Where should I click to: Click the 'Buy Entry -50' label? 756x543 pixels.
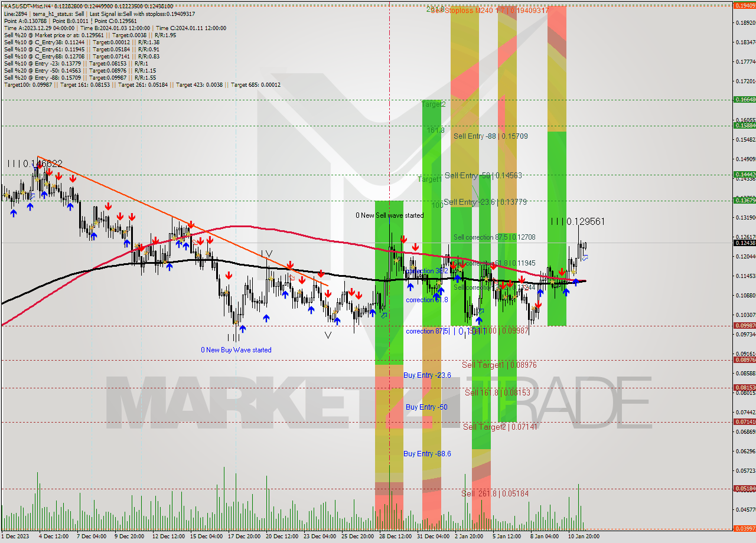(x=426, y=407)
